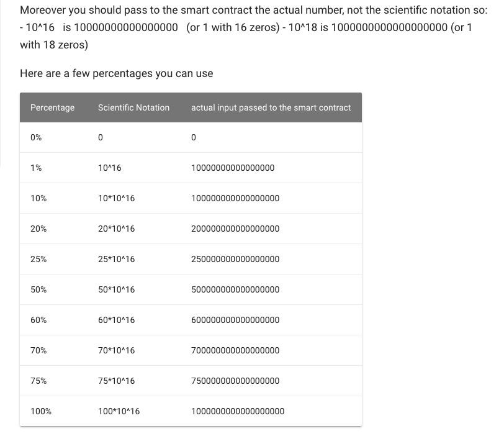The image size is (504, 436).
Task: Click the Scientific Notation column header
Action: pos(133,107)
